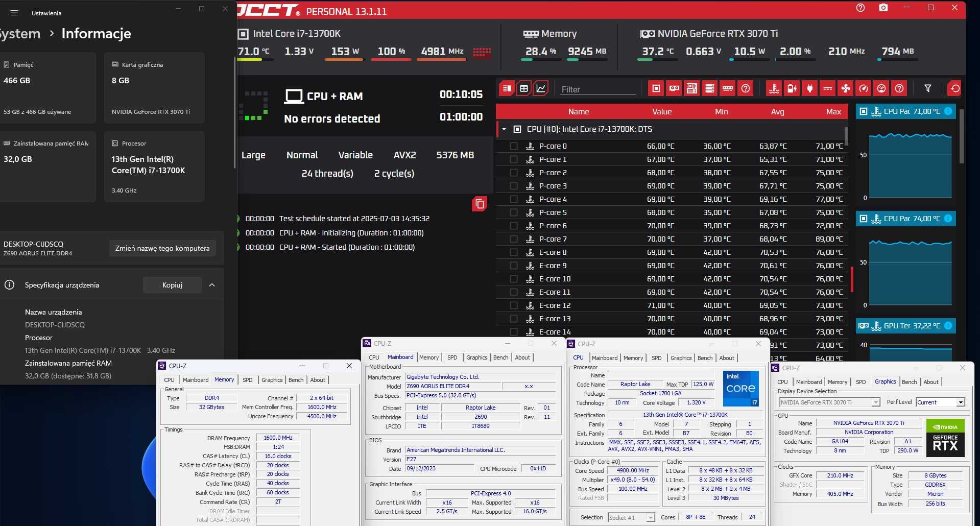Filter sensors by fan icon
980x526 pixels.
pyautogui.click(x=846, y=88)
